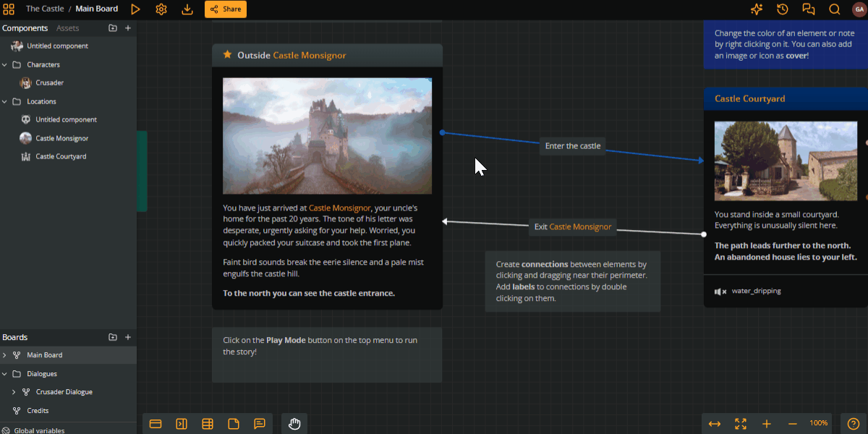Switch to the Assets tab
Screen dimensions: 868x434
[x=67, y=27]
